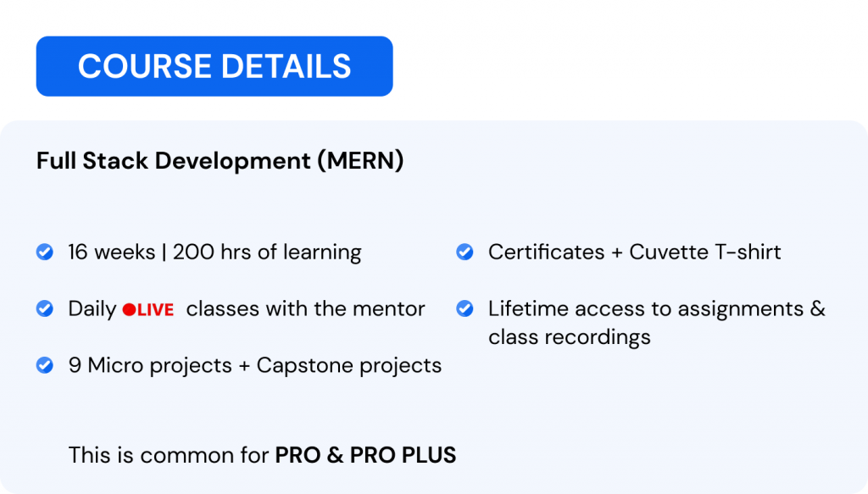Click Cuvette T-shirt text

pyautogui.click(x=704, y=253)
